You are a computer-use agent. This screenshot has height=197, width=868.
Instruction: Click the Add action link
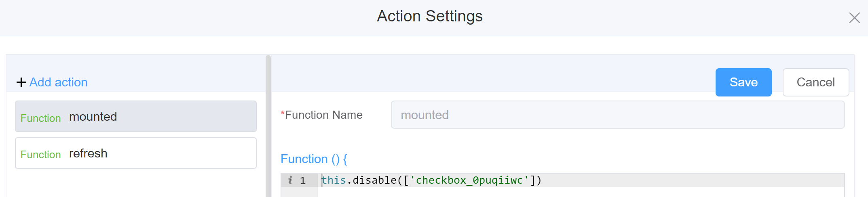coord(58,82)
